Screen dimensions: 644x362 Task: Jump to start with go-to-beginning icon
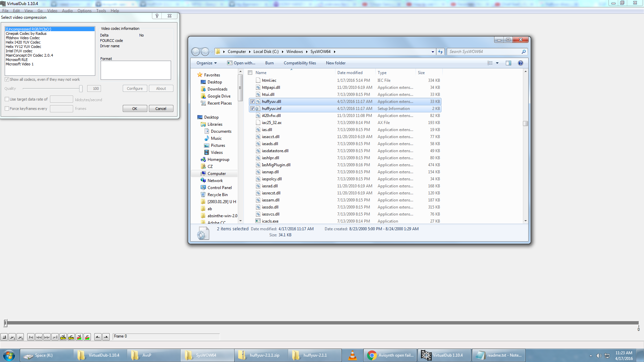pos(31,337)
